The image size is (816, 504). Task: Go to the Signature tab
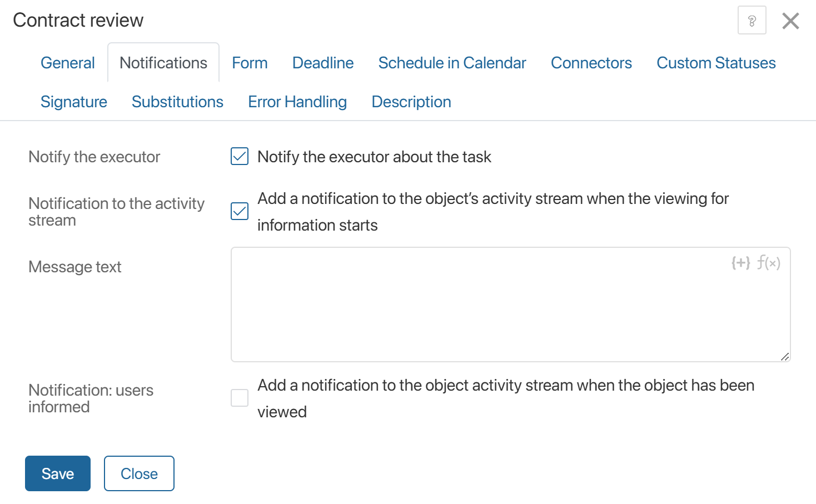pyautogui.click(x=74, y=102)
